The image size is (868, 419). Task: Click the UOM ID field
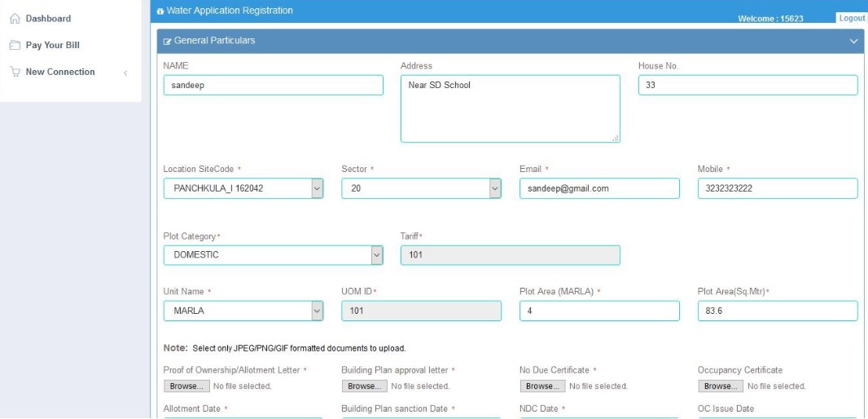[x=421, y=311]
